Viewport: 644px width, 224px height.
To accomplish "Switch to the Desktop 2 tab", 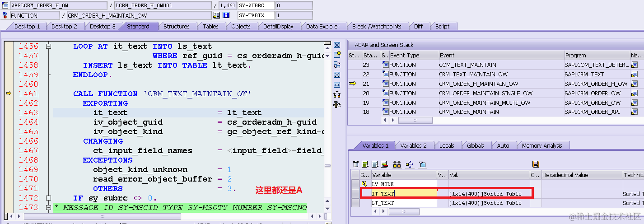I will click(64, 26).
